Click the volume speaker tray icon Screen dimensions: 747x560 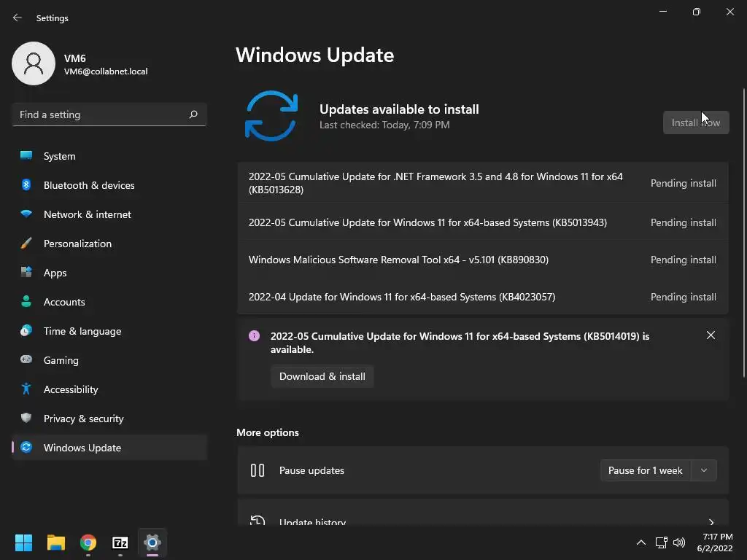[679, 542]
